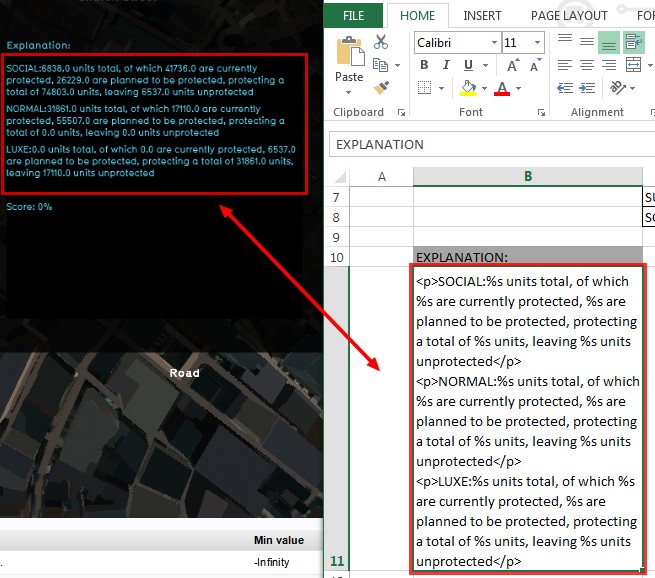Open Borders dropdown arrow
Screen dimensions: 655x578
click(x=441, y=89)
